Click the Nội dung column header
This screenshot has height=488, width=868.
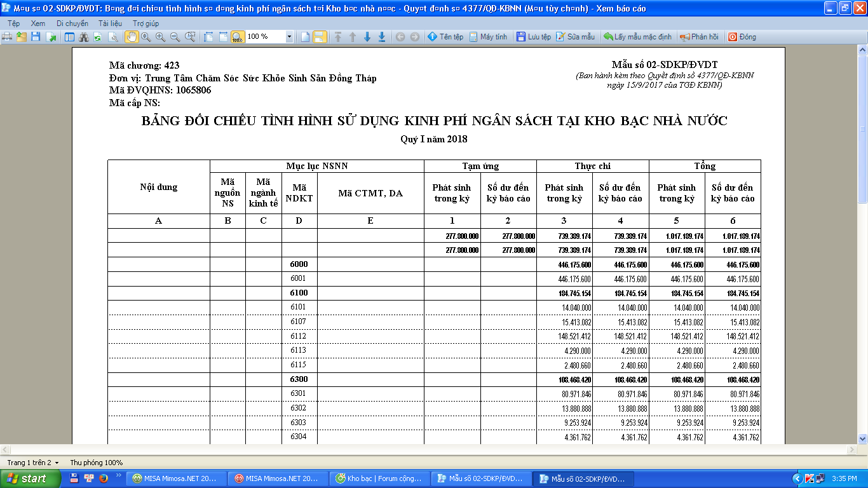[x=159, y=187]
